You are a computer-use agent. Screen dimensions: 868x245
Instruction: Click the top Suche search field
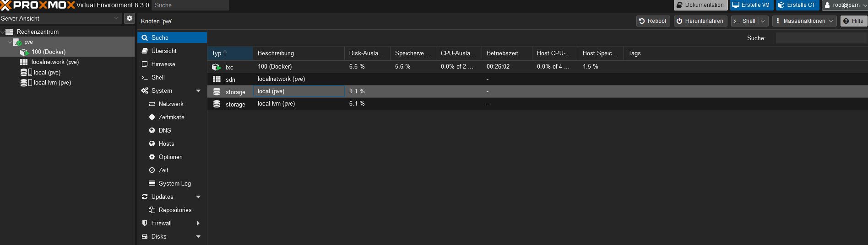click(x=190, y=5)
